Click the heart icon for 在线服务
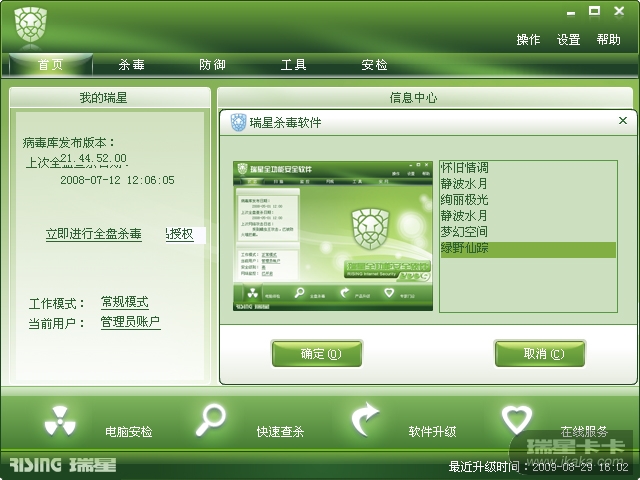This screenshot has width=640, height=480. pyautogui.click(x=517, y=420)
